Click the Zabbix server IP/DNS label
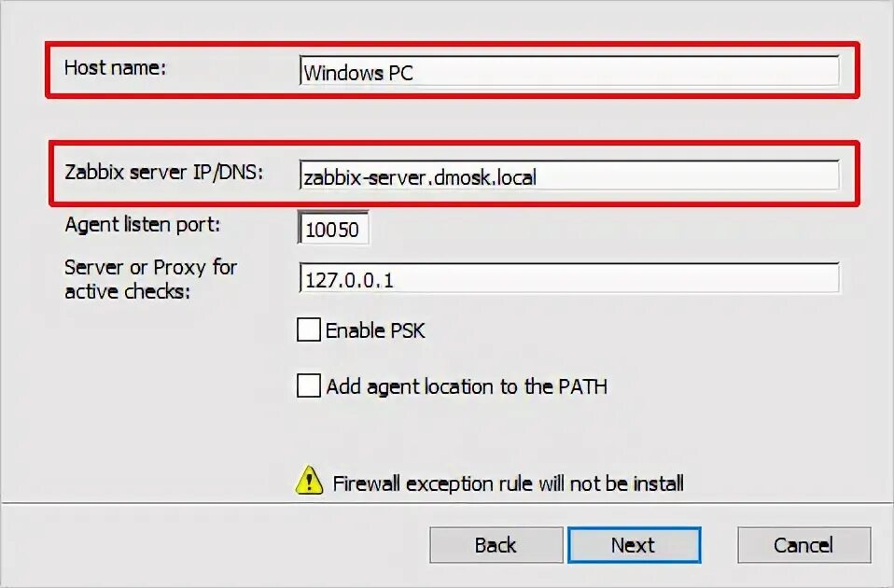The height and width of the screenshot is (588, 894). click(x=164, y=172)
